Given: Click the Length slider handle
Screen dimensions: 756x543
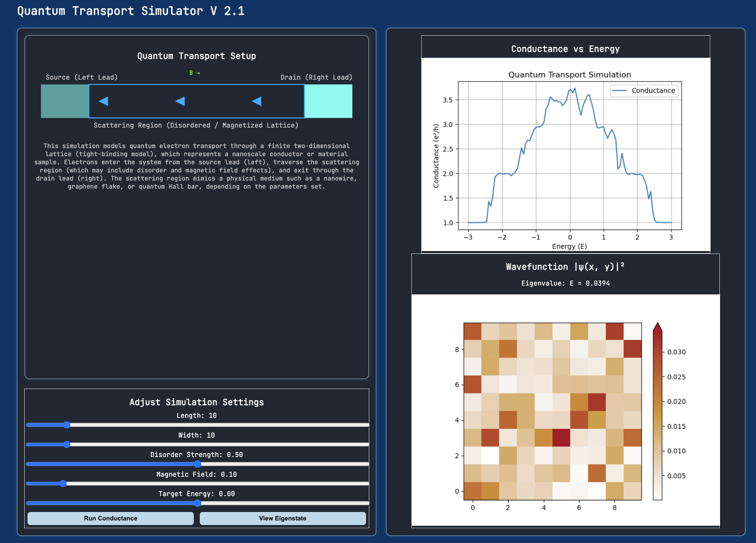Looking at the screenshot, I should [67, 425].
